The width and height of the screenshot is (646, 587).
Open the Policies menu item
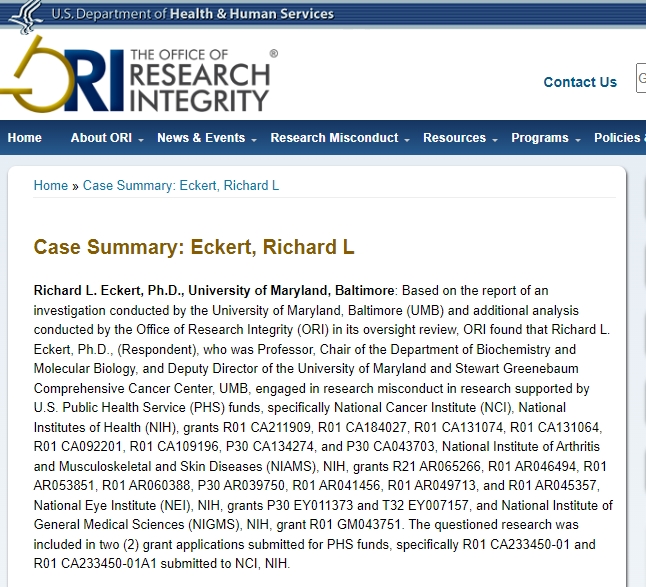point(618,138)
